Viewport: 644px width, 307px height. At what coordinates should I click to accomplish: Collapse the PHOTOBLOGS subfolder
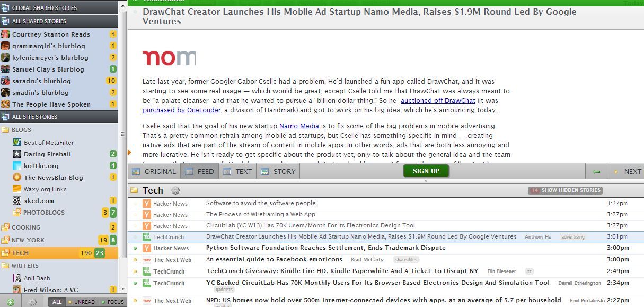pyautogui.click(x=17, y=213)
